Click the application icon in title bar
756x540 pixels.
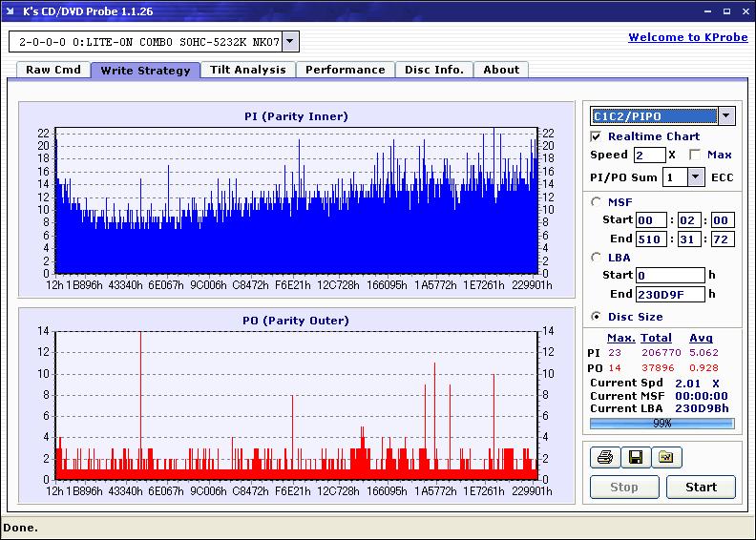pyautogui.click(x=10, y=11)
